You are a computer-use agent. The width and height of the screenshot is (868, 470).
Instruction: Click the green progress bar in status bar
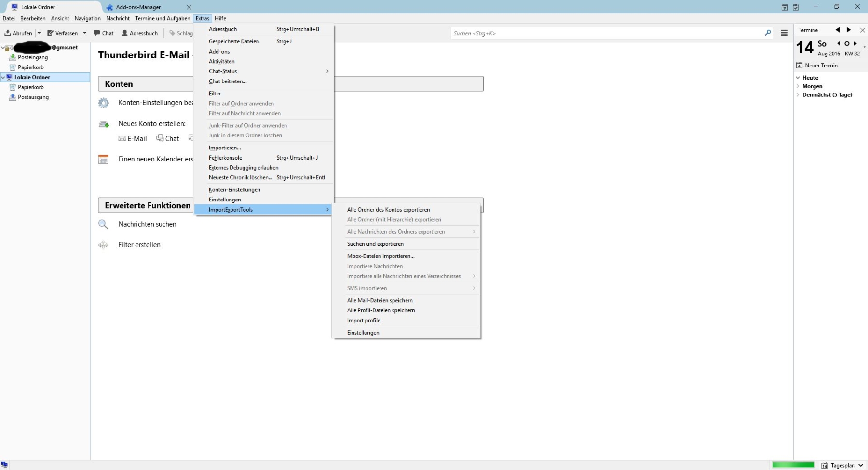click(x=793, y=465)
